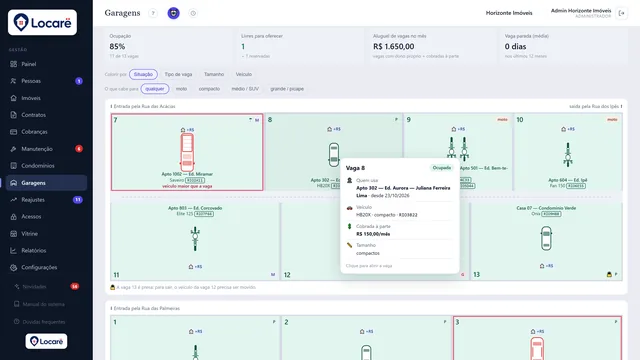Select Horizonte Imóveis in header
Screen dimensions: 640x360
tap(509, 13)
